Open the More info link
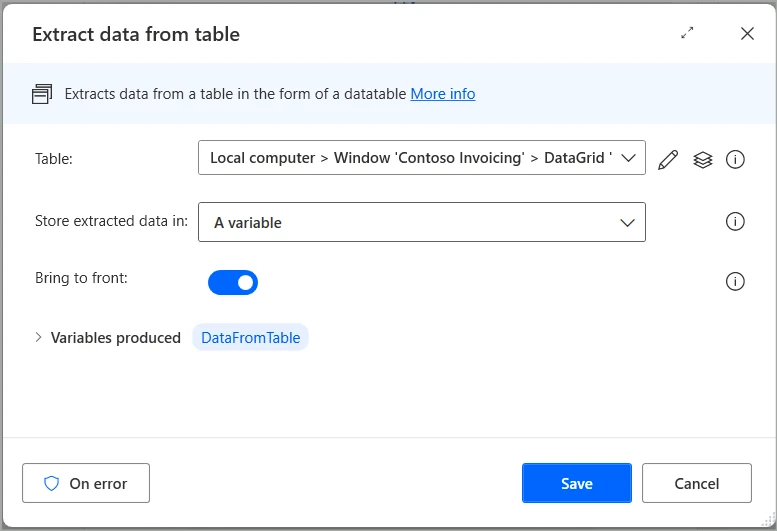777x531 pixels. click(x=443, y=94)
